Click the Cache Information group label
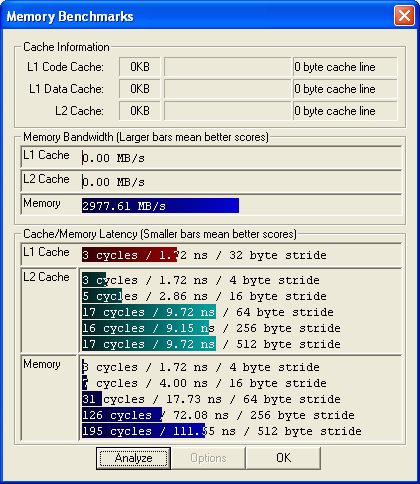Viewport: 420px width, 484px height. click(x=66, y=47)
